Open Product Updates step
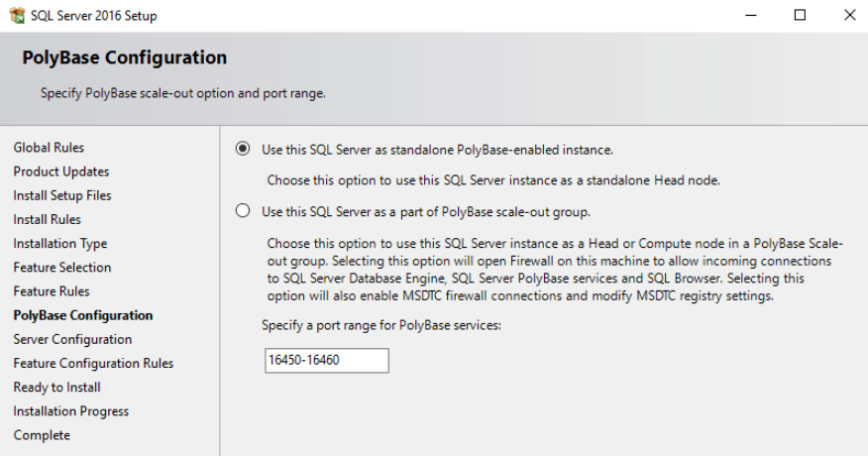 61,171
